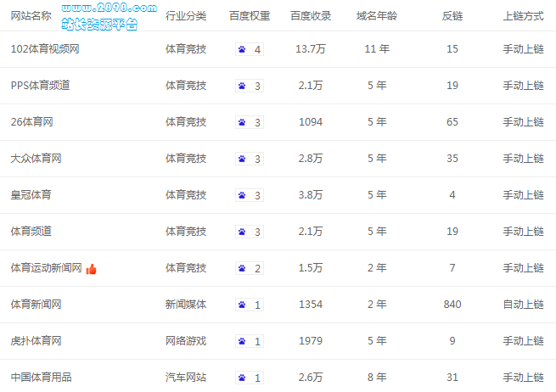556x392 pixels.
Task: Select the 11 年 domain age cell
Action: (377, 49)
